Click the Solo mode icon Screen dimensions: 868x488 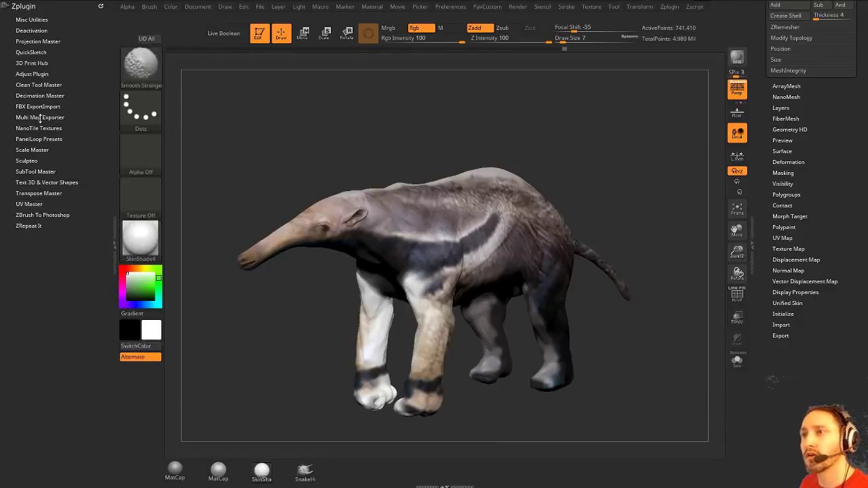click(737, 361)
